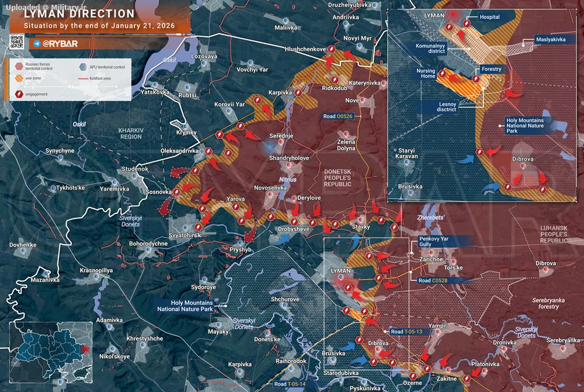Click the blue AFU territorial control hexagon in legend

click(x=83, y=67)
